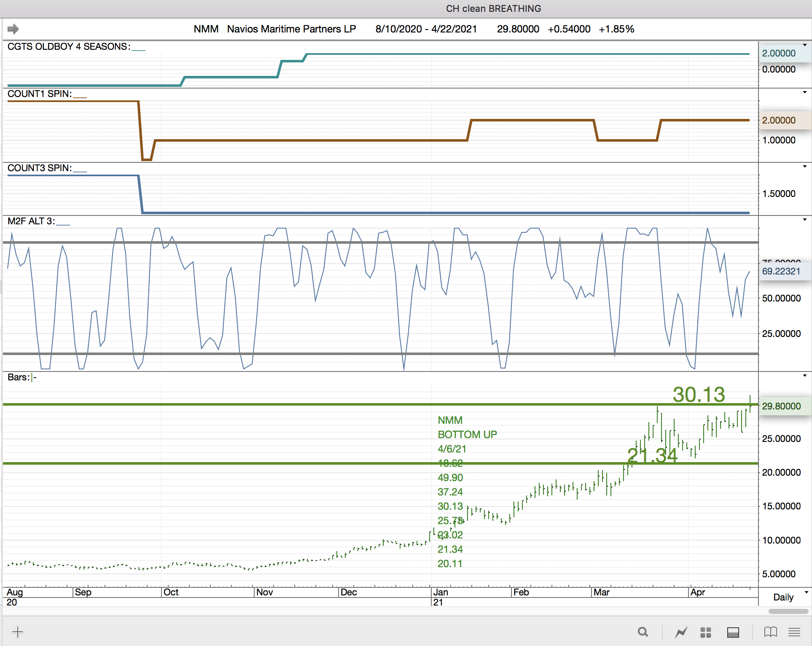The image size is (812, 646).
Task: Toggle the bottom panel split icon
Action: pos(733,632)
